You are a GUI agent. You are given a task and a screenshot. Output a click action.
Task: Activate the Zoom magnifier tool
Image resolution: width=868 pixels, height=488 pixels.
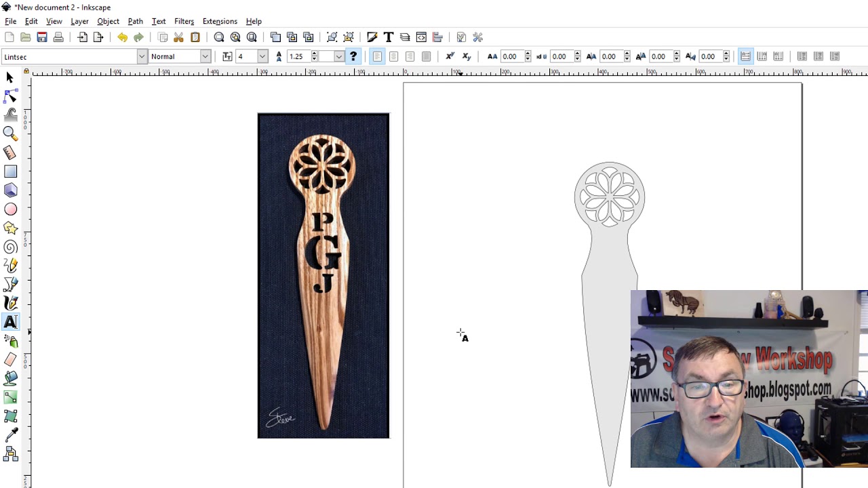(10, 134)
